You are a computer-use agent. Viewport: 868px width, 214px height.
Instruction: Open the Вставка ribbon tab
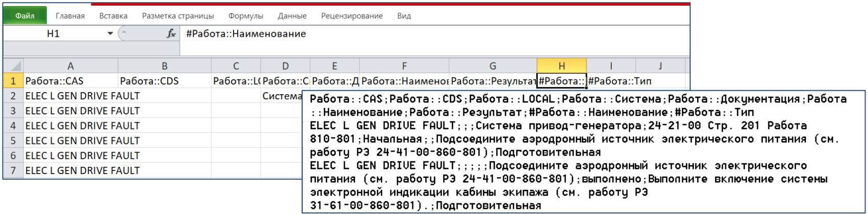113,16
